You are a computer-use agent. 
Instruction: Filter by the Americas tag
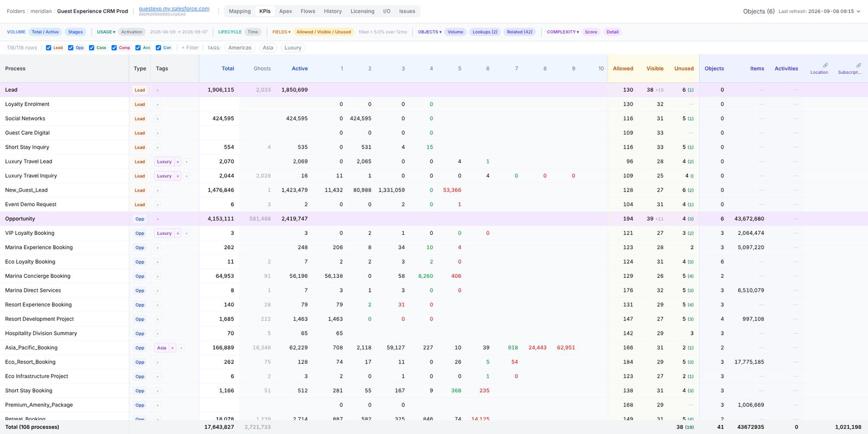(x=240, y=48)
